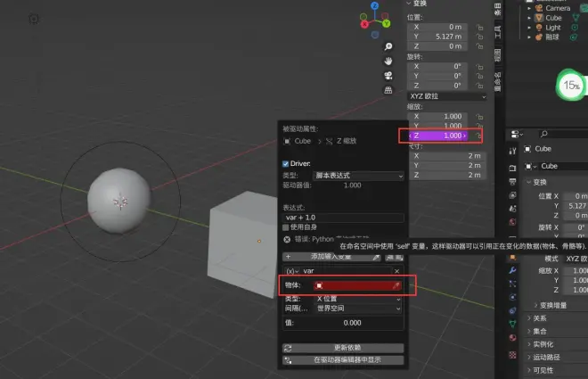Toggle the 使用自身 checkbox
The image size is (588, 379).
[286, 228]
